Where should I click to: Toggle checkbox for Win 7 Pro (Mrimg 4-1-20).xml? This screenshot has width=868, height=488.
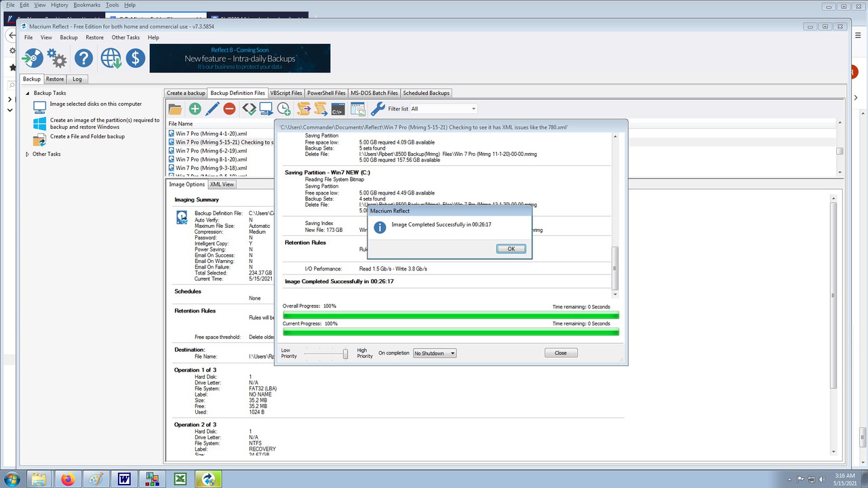tap(170, 134)
